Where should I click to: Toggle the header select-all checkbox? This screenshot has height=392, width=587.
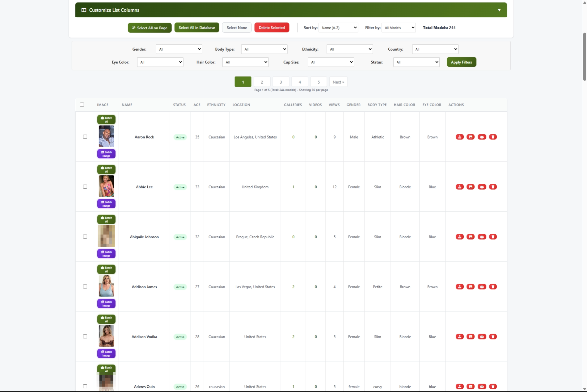point(82,105)
